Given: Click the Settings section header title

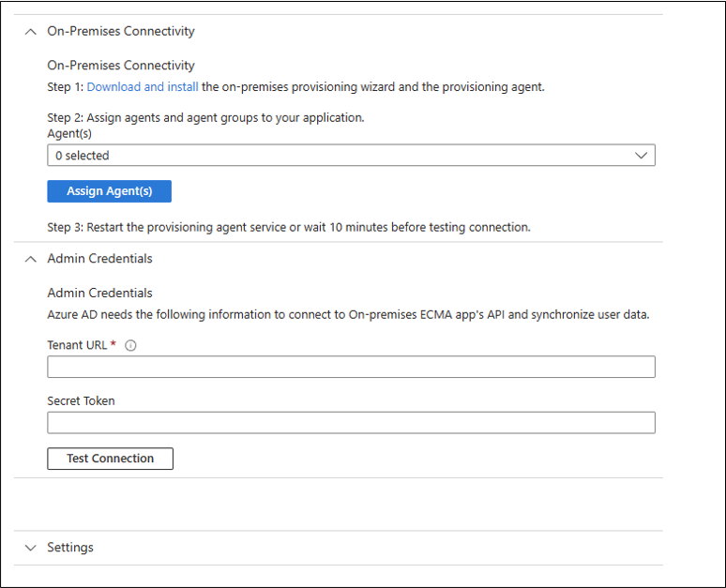Looking at the screenshot, I should tap(70, 548).
